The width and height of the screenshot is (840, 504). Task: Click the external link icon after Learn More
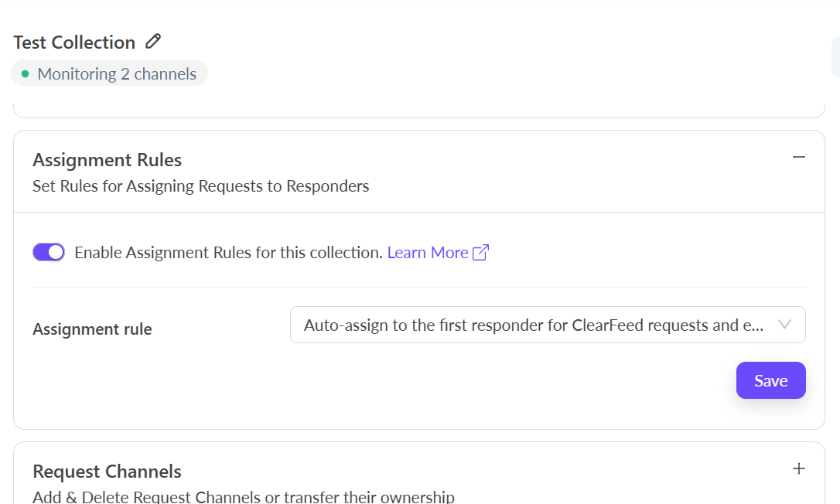480,253
